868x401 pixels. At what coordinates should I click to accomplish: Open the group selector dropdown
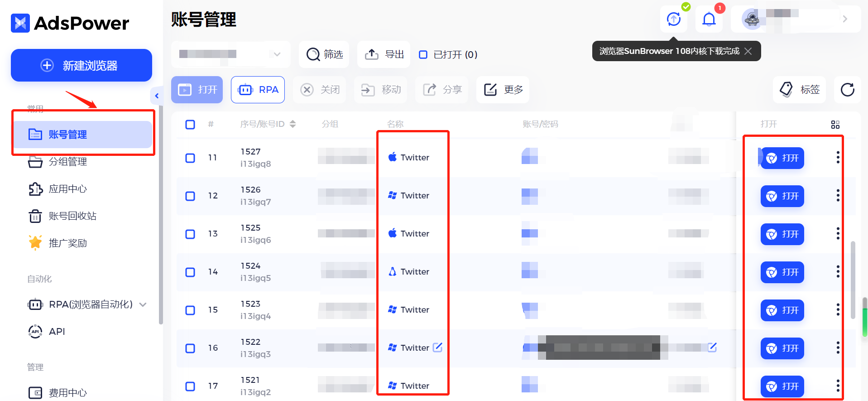point(230,54)
